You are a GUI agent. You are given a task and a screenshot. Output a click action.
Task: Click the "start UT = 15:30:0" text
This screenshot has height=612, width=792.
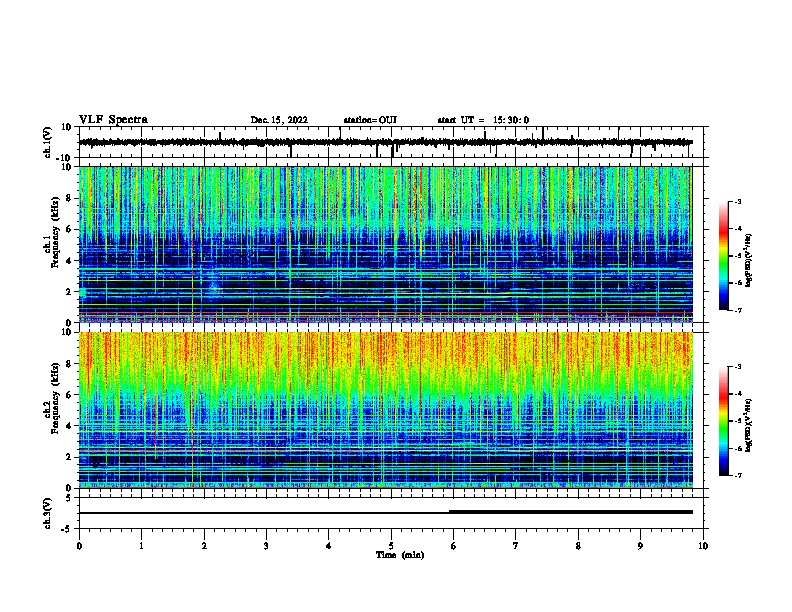[x=483, y=120]
